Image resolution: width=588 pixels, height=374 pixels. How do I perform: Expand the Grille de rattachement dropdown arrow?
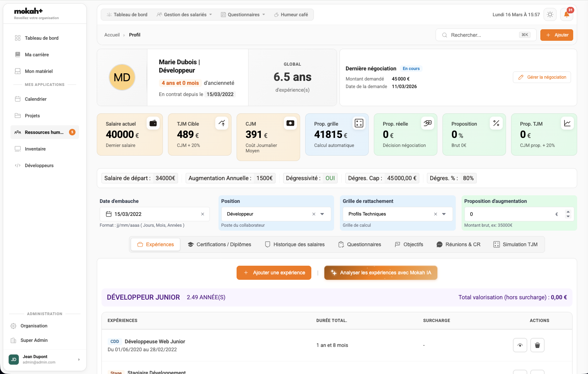[x=444, y=214]
